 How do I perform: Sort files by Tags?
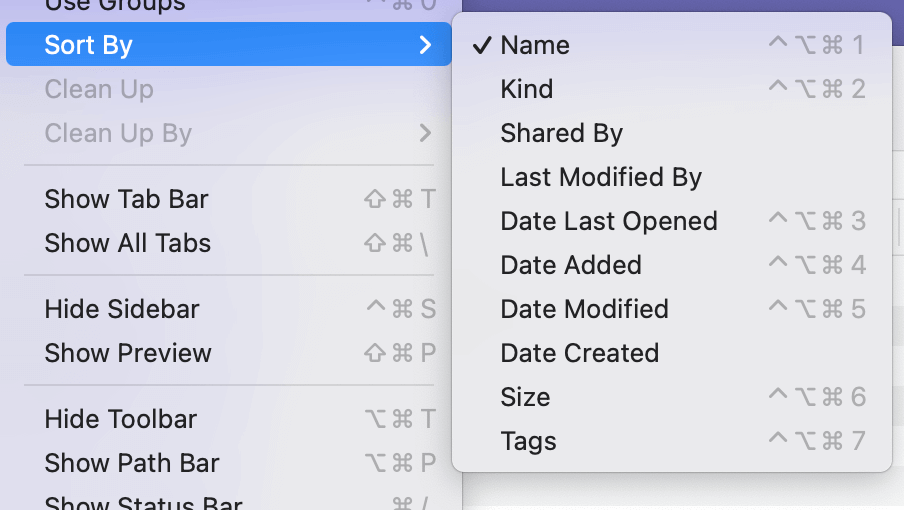(x=528, y=441)
